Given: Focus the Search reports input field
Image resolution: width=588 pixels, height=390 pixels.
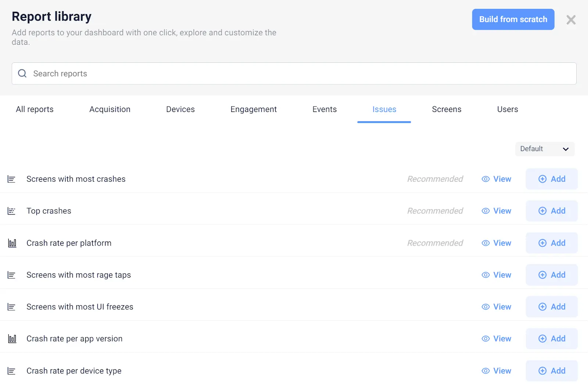Looking at the screenshot, I should [x=294, y=73].
